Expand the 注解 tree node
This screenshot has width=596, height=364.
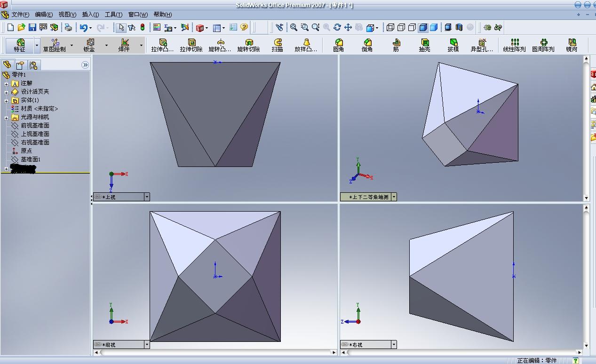click(x=7, y=84)
